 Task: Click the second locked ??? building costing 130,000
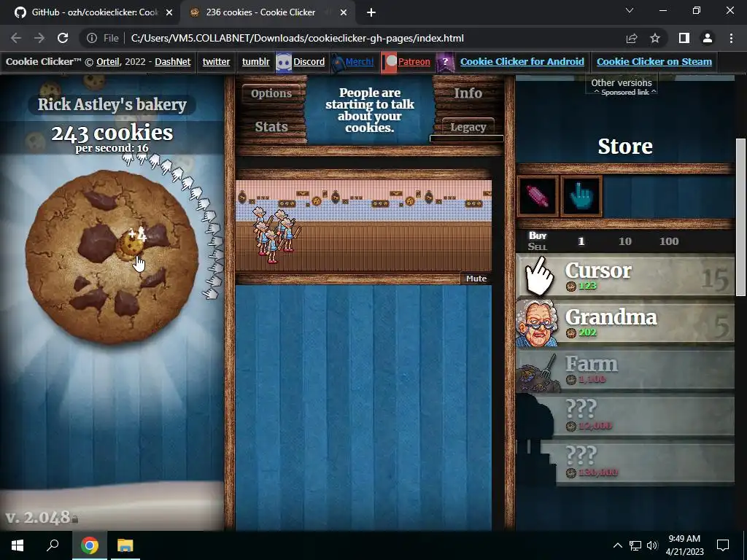tap(625, 463)
